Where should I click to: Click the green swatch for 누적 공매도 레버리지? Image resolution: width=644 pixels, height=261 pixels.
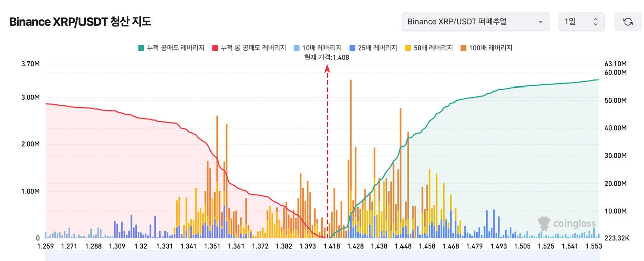141,48
